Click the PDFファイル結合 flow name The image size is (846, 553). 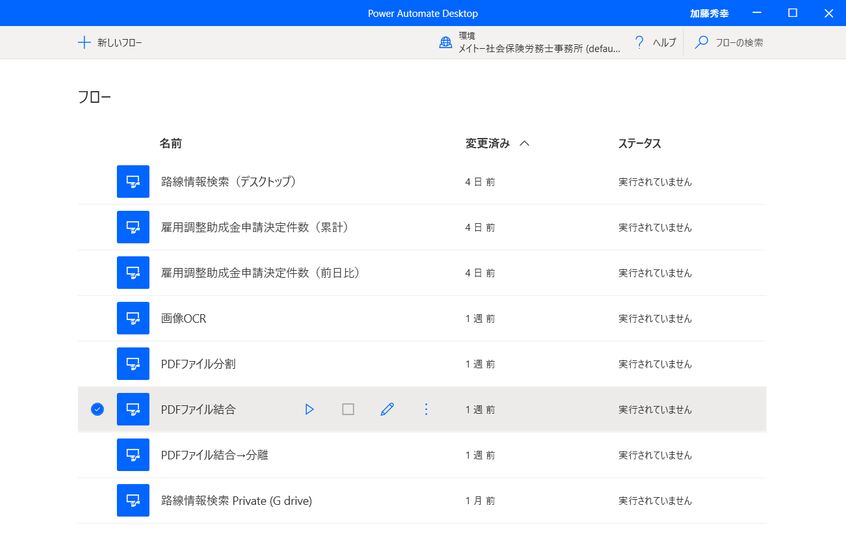click(198, 409)
